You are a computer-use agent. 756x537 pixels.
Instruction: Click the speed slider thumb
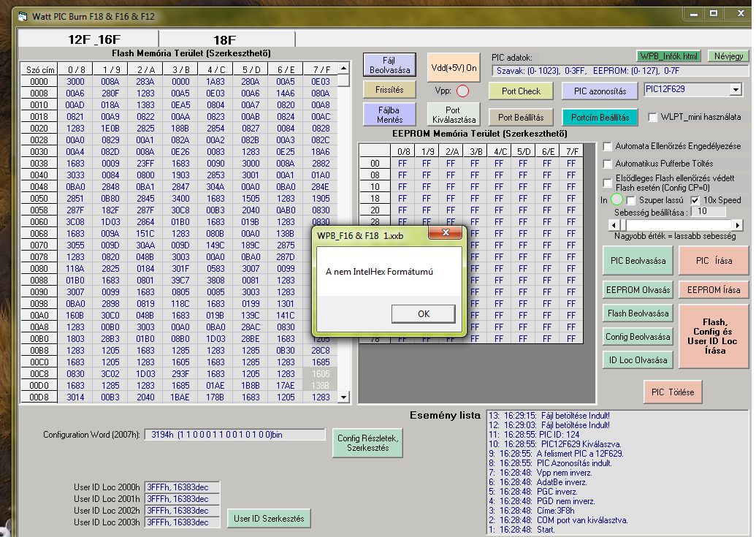click(622, 225)
